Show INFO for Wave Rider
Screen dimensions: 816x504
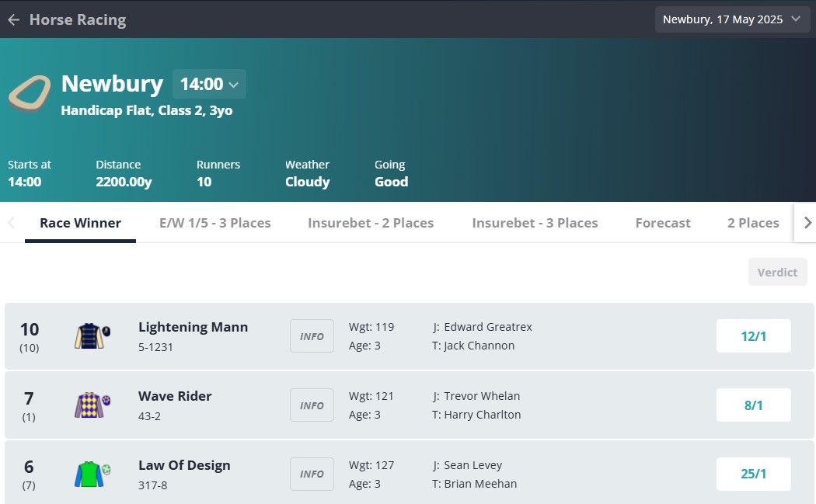(x=312, y=405)
